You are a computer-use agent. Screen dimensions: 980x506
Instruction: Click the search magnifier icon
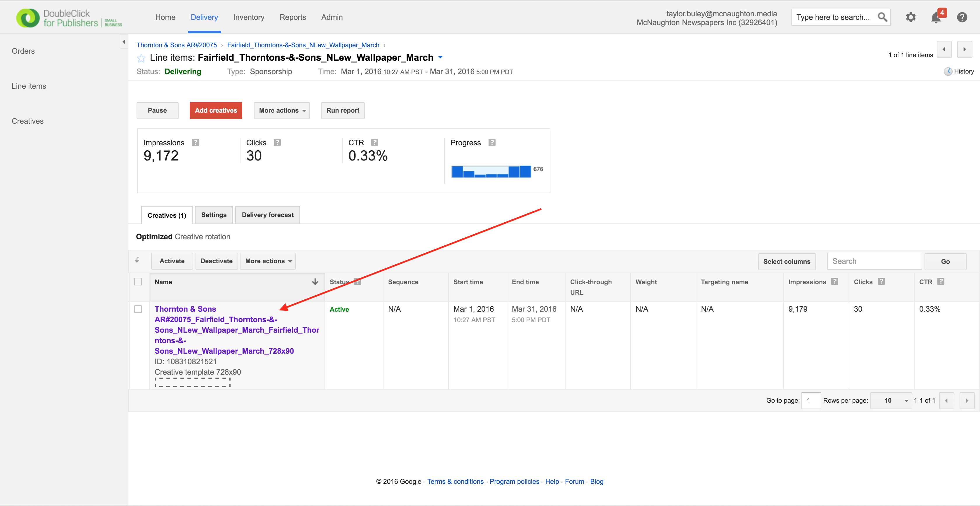tap(882, 17)
